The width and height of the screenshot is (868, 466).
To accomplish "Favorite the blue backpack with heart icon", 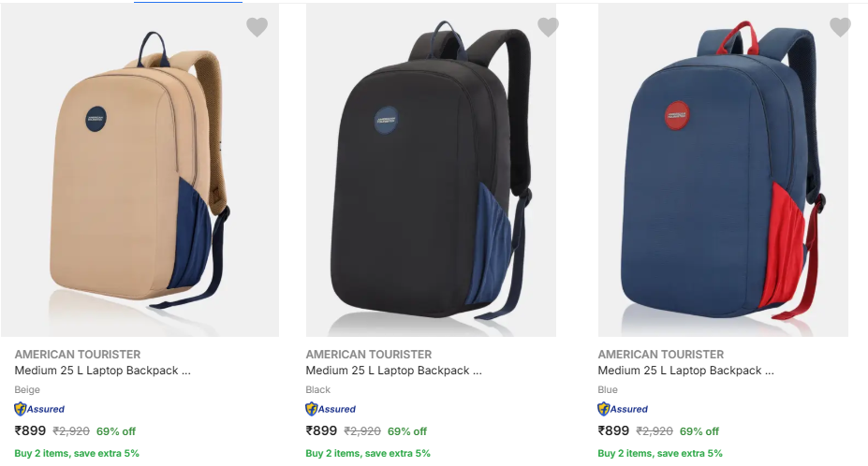I will coord(840,27).
